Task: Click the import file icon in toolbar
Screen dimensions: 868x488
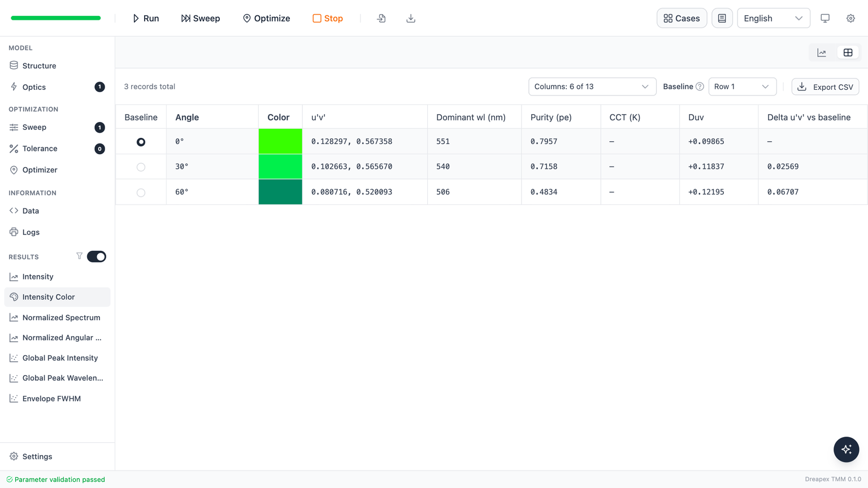Action: (381, 18)
